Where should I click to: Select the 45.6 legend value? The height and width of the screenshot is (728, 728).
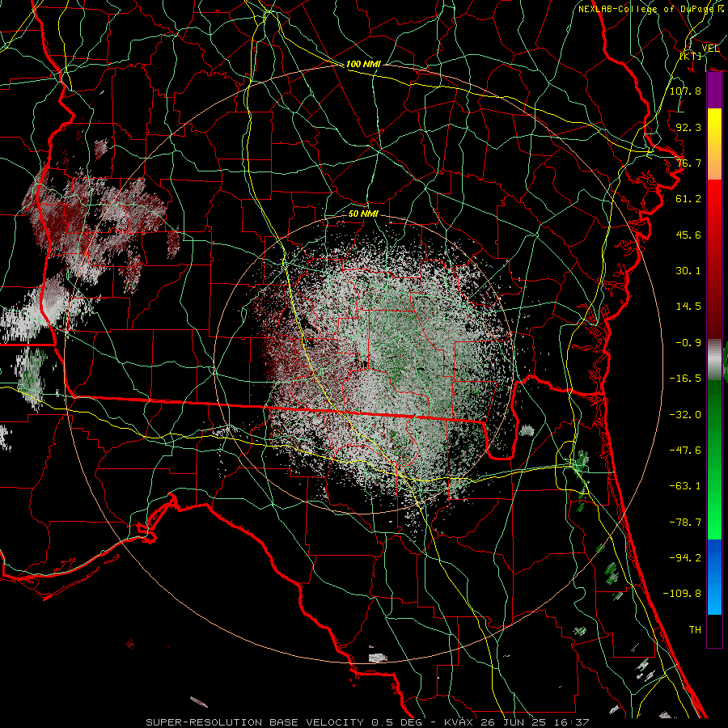pyautogui.click(x=688, y=235)
